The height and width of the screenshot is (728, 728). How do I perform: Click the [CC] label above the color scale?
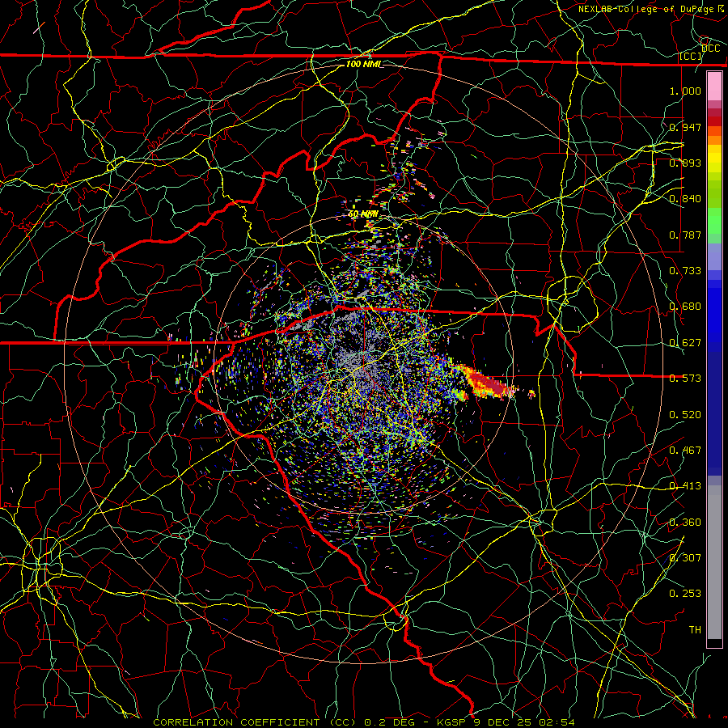[x=691, y=56]
